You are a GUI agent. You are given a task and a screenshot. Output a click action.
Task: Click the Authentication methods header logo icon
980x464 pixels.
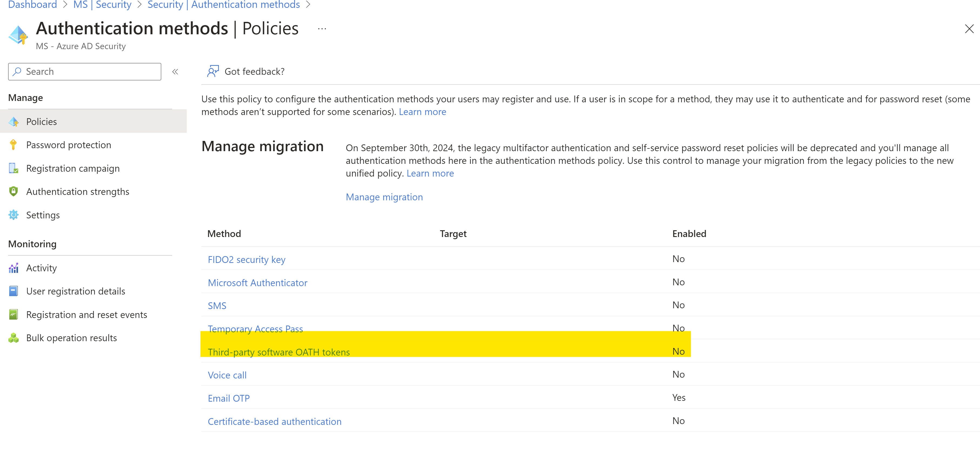coord(18,35)
